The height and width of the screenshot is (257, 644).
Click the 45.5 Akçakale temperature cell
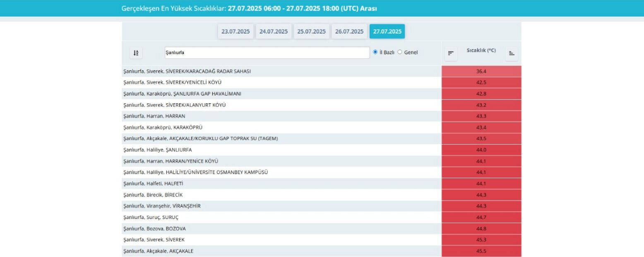click(x=481, y=251)
